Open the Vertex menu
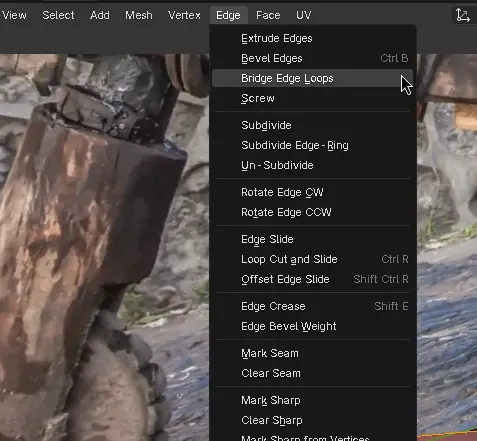 pyautogui.click(x=184, y=15)
